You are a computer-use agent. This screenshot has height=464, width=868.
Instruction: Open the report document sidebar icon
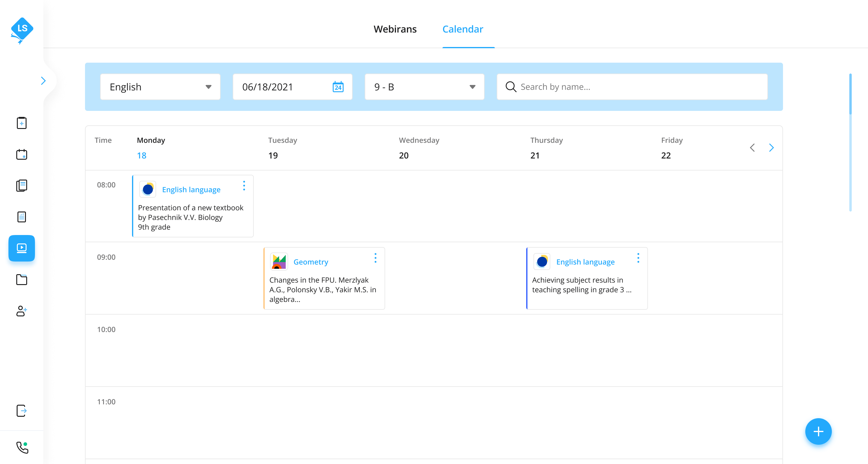pos(22,217)
